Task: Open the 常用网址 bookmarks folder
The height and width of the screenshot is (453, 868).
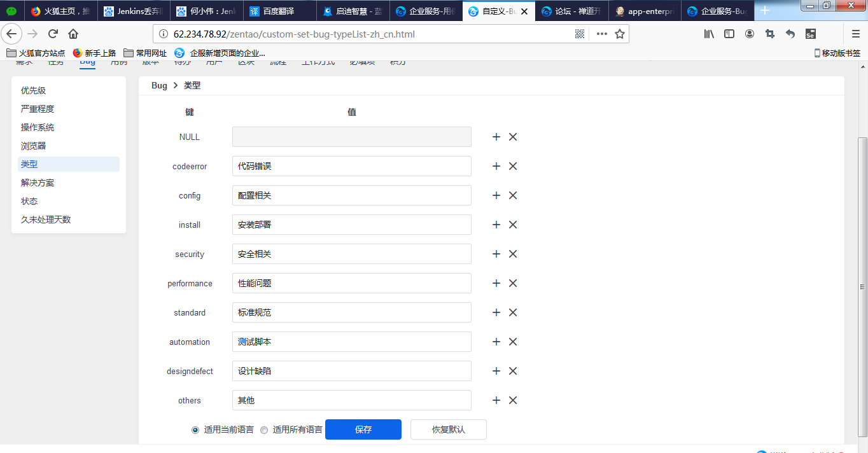Action: tap(145, 53)
